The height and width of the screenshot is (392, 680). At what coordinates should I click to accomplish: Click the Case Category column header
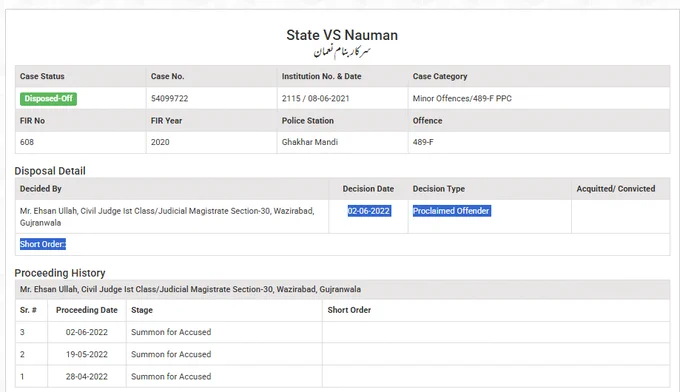[x=440, y=76]
